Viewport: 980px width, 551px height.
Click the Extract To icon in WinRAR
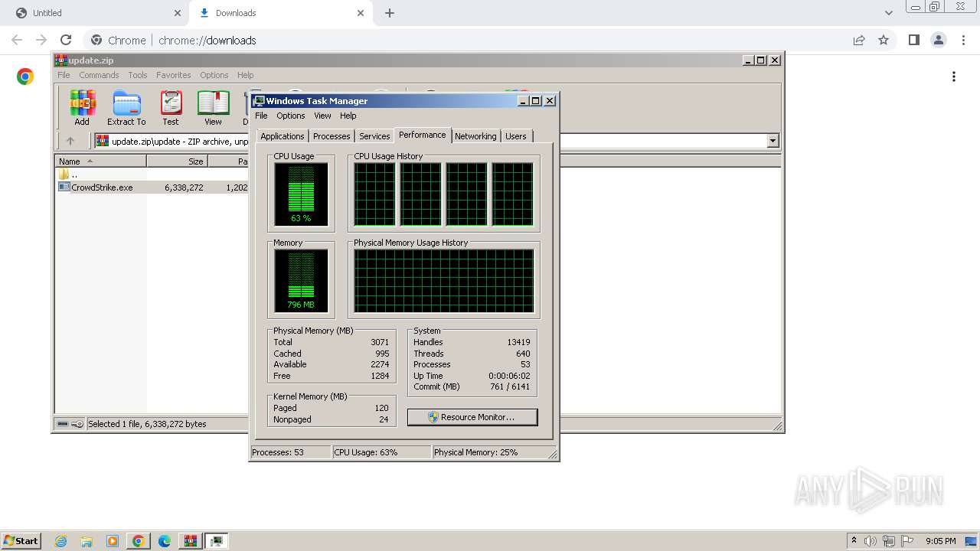pyautogui.click(x=126, y=108)
